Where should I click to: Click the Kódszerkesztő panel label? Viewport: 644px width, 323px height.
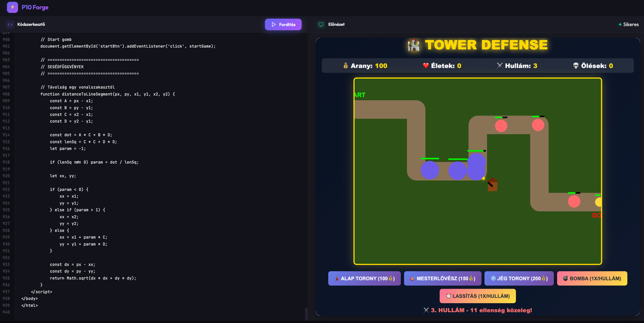(31, 25)
